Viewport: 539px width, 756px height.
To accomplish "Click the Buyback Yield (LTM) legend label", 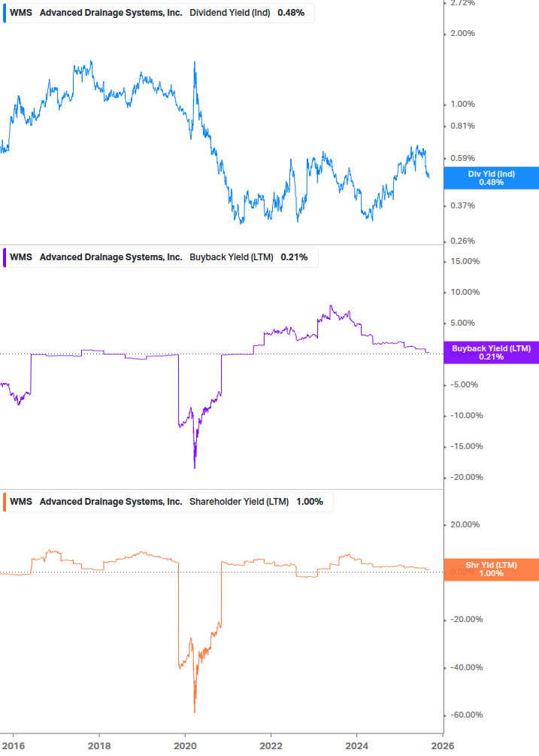I will (x=232, y=257).
